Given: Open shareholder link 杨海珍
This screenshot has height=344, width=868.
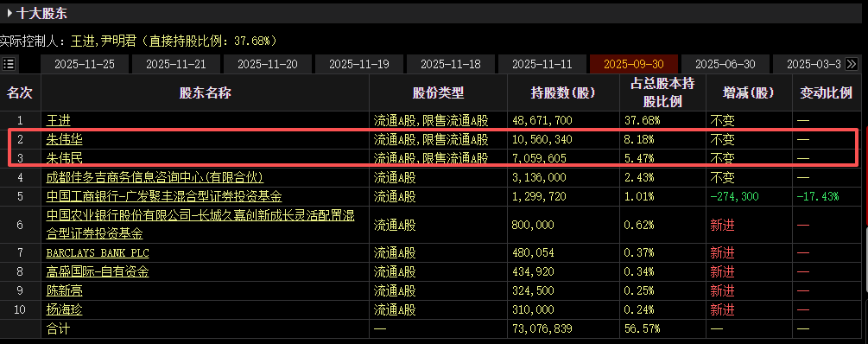Looking at the screenshot, I should point(64,309).
